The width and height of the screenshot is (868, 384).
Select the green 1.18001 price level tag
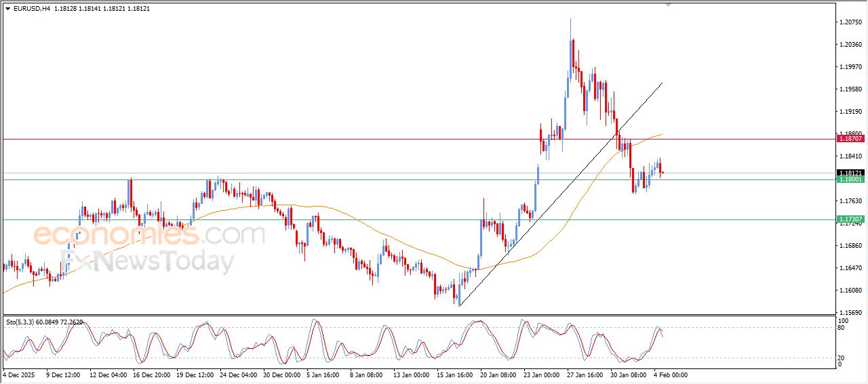[850, 179]
